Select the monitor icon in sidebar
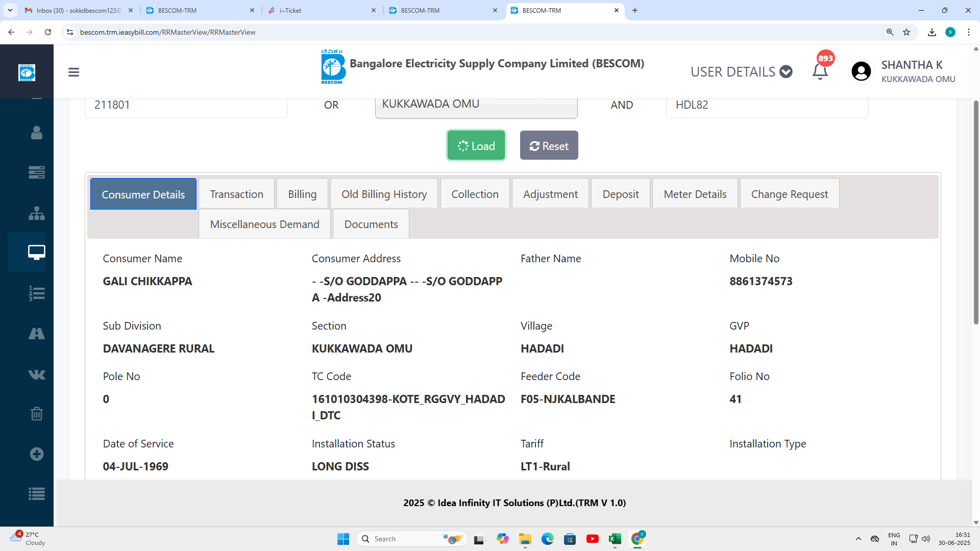Image resolution: width=980 pixels, height=551 pixels. 36,252
